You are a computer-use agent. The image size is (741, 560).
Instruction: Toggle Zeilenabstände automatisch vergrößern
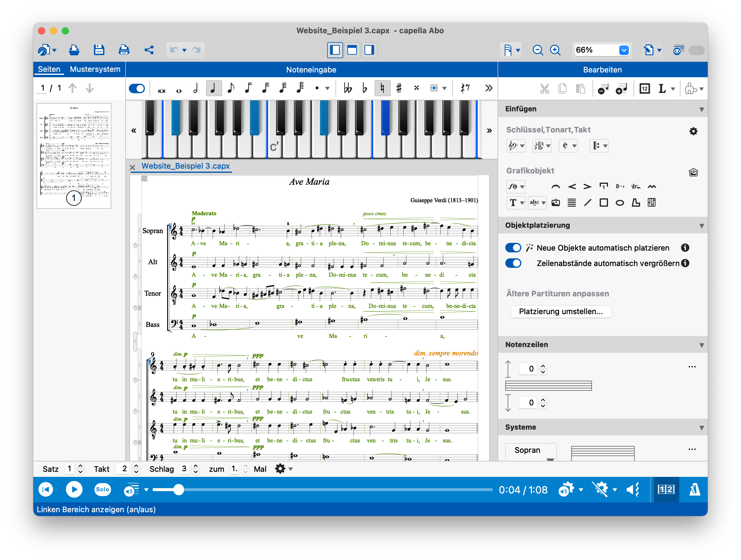(x=513, y=263)
